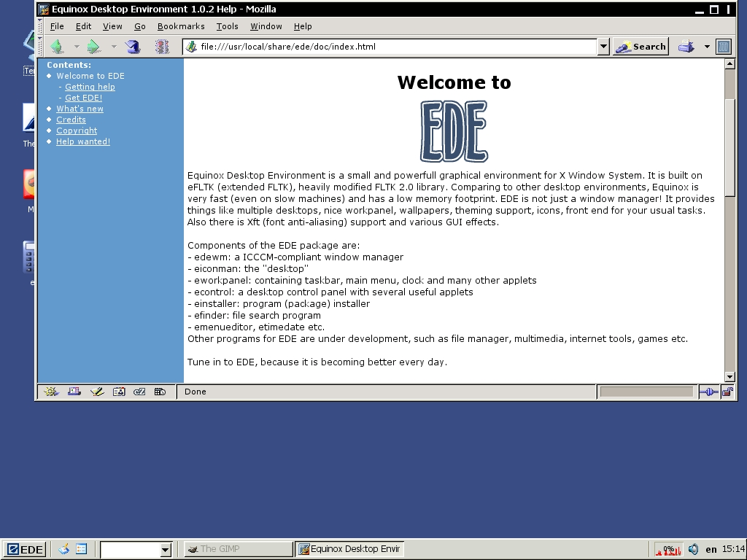Image resolution: width=747 pixels, height=560 pixels.
Task: Toggle online/offline plug icon
Action: [709, 392]
